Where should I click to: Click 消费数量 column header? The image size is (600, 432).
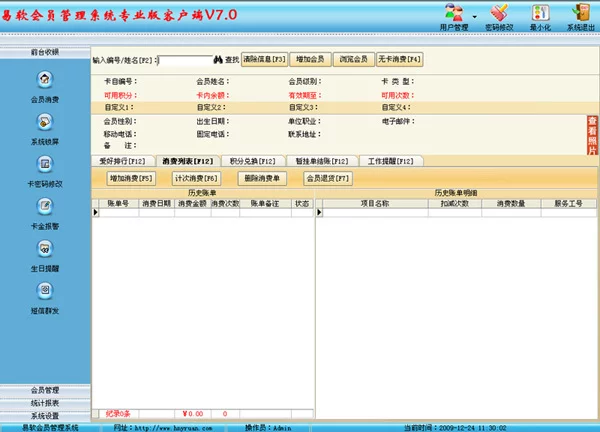pos(511,204)
